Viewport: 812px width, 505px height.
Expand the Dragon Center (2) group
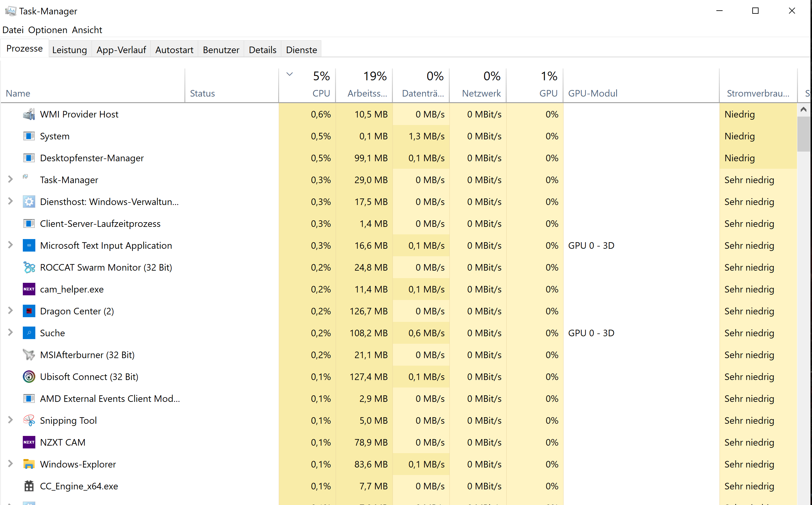pyautogui.click(x=10, y=311)
